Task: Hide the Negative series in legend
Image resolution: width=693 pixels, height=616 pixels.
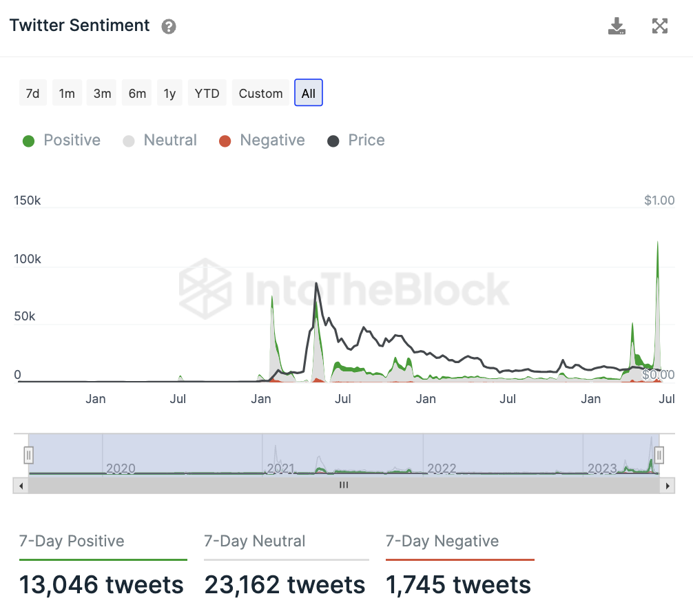Action: [262, 141]
